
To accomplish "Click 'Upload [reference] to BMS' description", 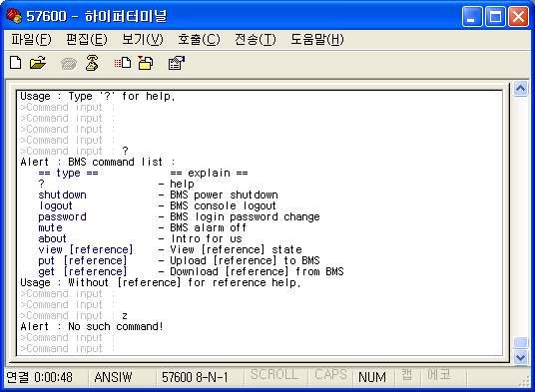I will [x=245, y=260].
